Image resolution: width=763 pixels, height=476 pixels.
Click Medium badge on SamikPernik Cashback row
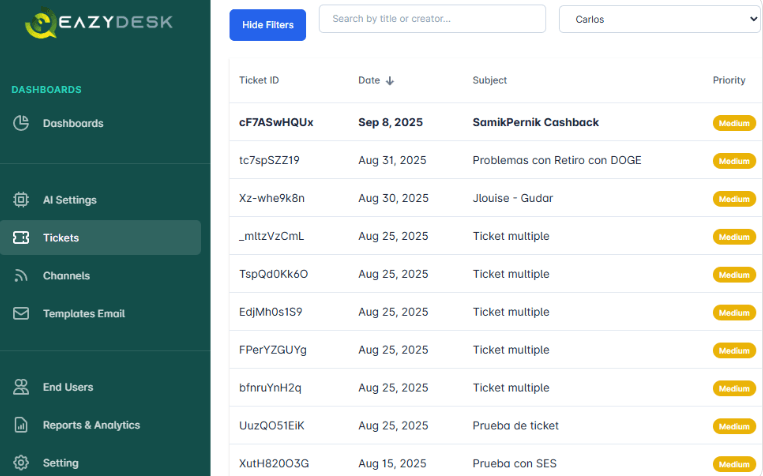pos(734,123)
